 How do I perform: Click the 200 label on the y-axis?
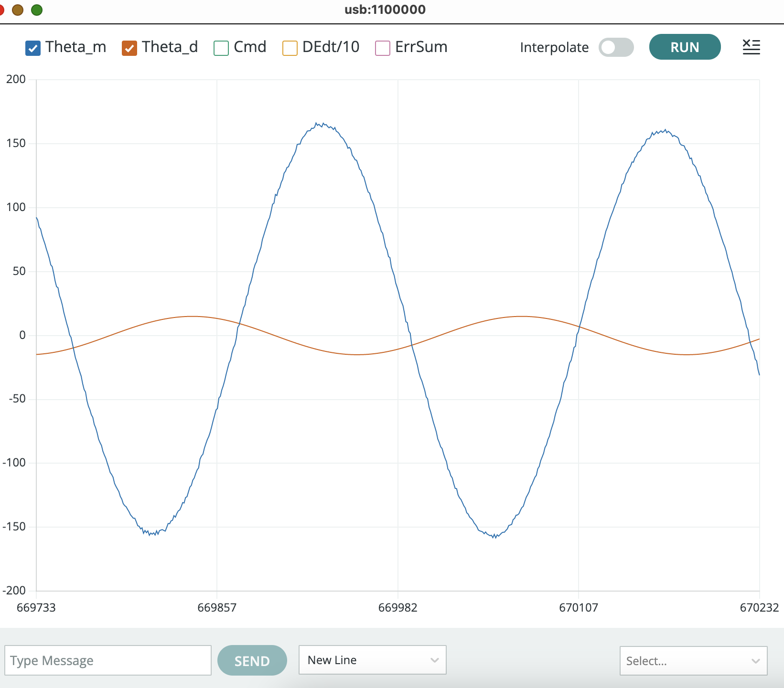(16, 79)
